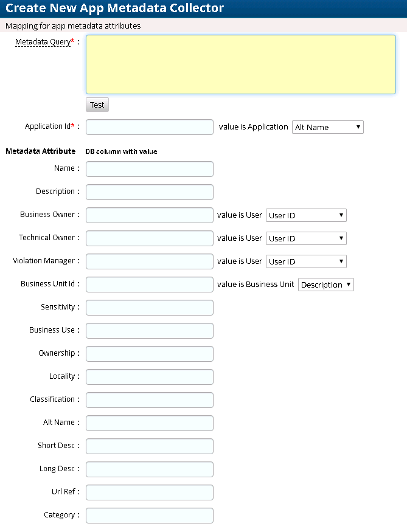Click the Sensitivity input field

pyautogui.click(x=150, y=308)
